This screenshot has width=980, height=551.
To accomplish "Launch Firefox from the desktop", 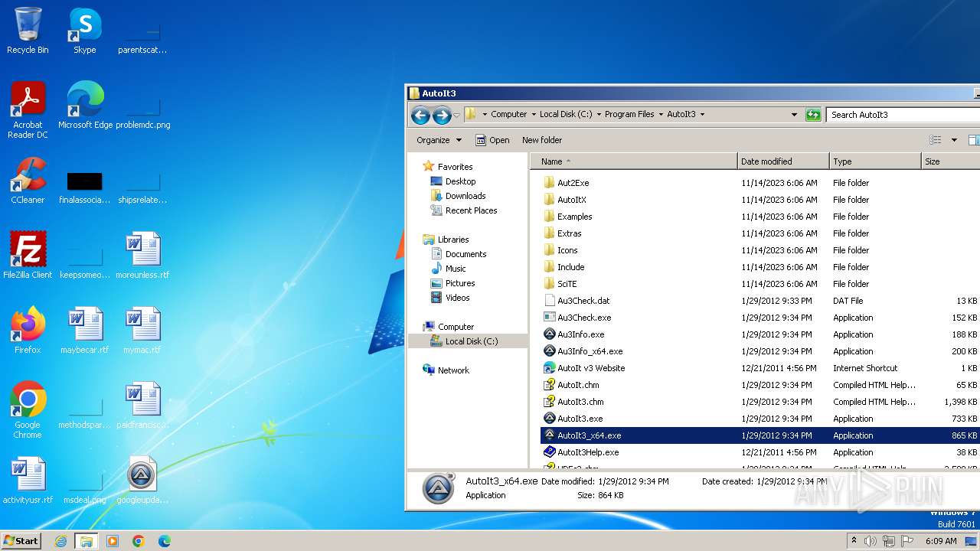I will tap(28, 331).
